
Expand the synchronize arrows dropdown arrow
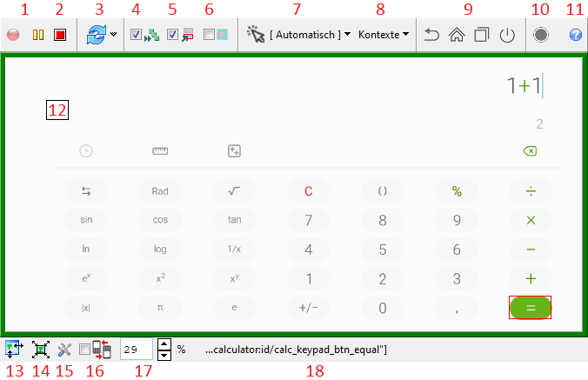click(x=114, y=36)
